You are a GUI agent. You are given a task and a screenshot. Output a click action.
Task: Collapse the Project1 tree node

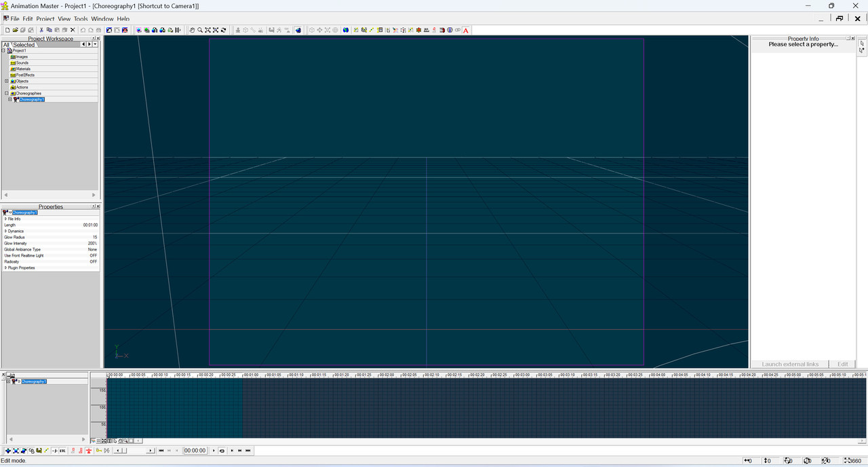3,50
